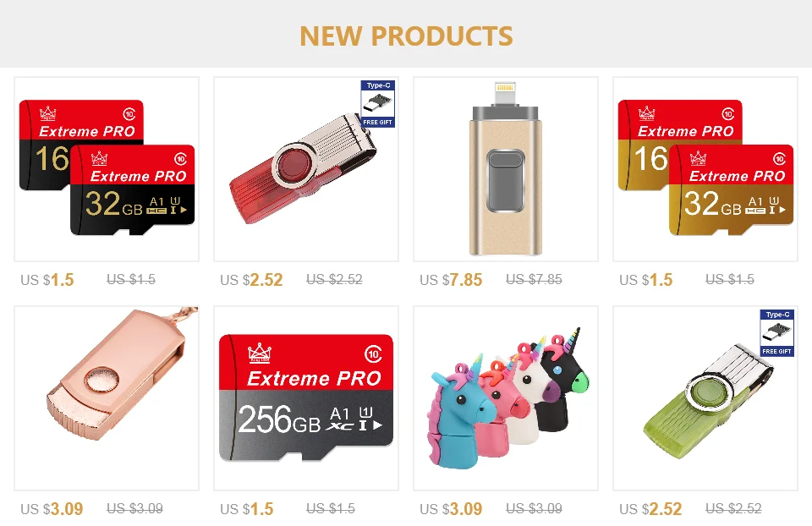Open the 256GB Extreme PRO card product
Image resolution: width=812 pixels, height=526 pixels.
[306, 398]
